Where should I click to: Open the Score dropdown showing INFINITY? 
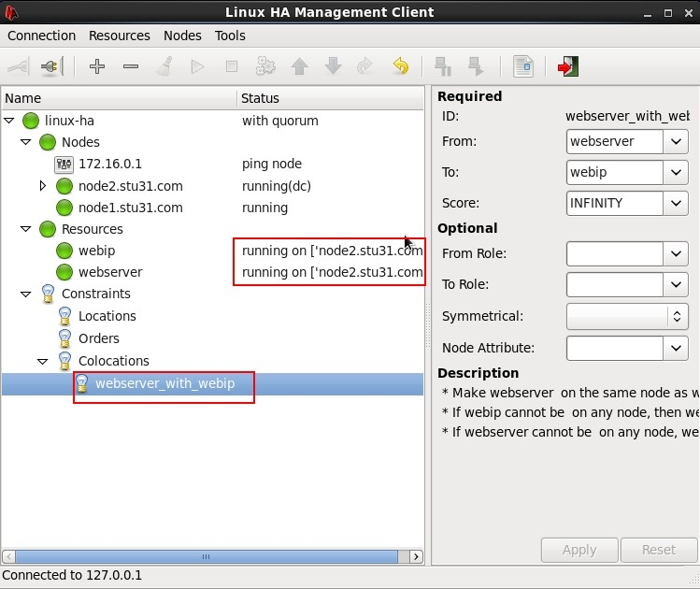(676, 203)
